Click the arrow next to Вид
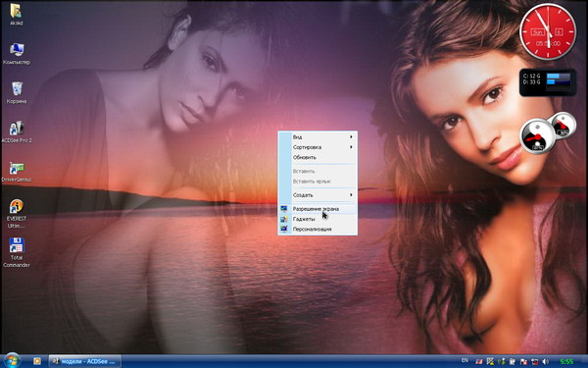Image resolution: width=588 pixels, height=368 pixels. coord(352,136)
